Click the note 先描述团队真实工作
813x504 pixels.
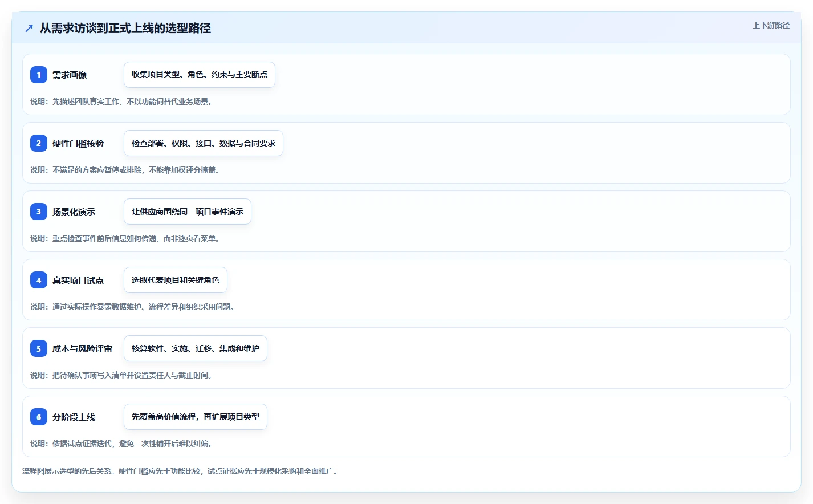(x=86, y=101)
